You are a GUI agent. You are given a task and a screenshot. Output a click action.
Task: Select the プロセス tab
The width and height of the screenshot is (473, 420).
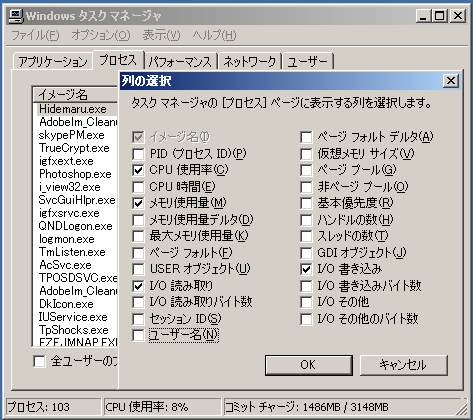pyautogui.click(x=118, y=60)
